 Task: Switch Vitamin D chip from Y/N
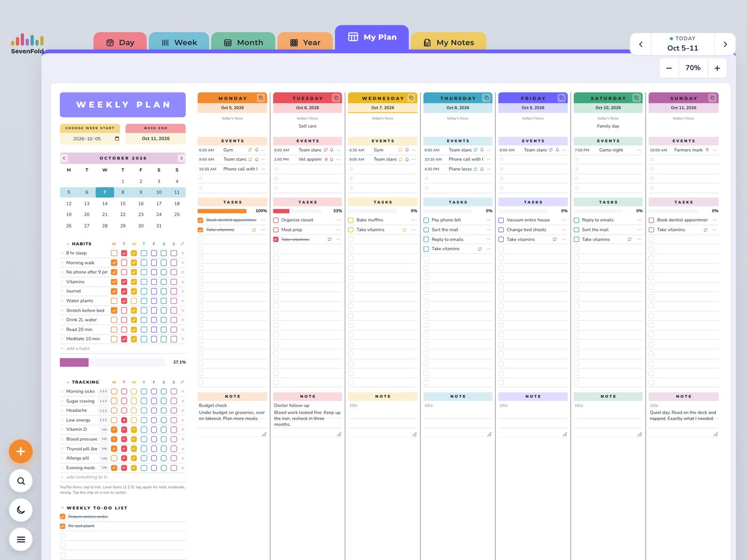click(104, 429)
